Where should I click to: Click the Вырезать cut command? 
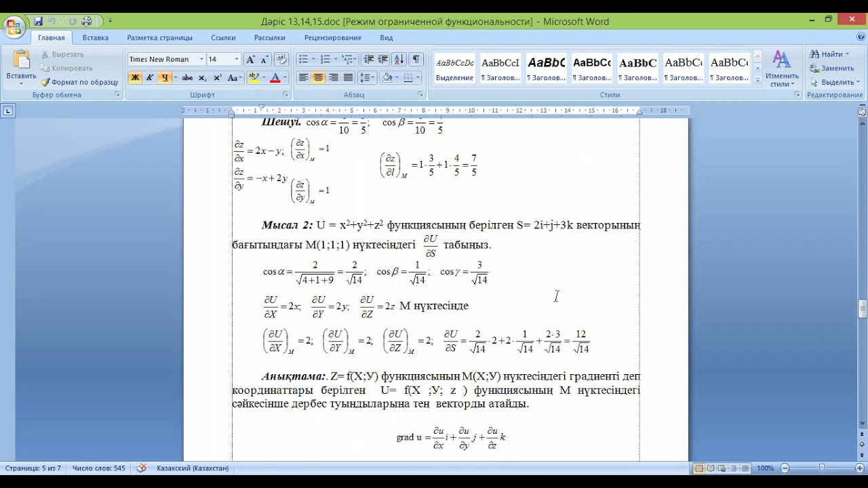62,54
